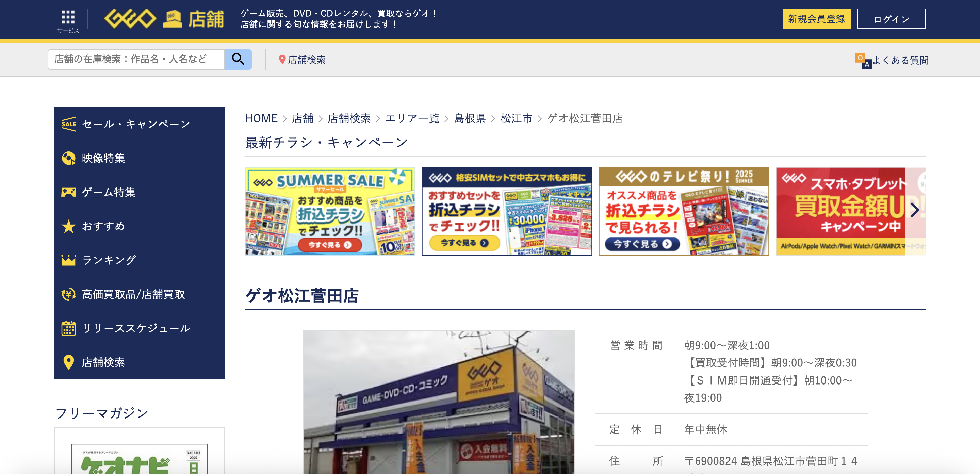
Task: Open ランキング sidebar menu
Action: click(139, 260)
